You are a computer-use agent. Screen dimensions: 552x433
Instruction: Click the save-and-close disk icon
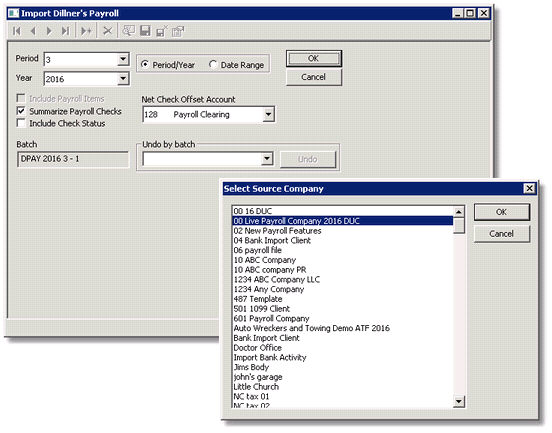point(162,31)
